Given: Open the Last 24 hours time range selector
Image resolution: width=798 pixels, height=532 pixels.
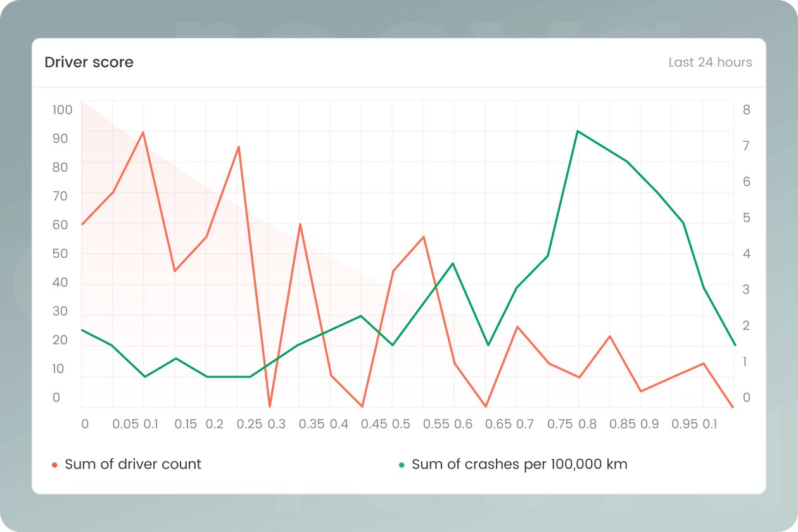Looking at the screenshot, I should click(x=711, y=62).
